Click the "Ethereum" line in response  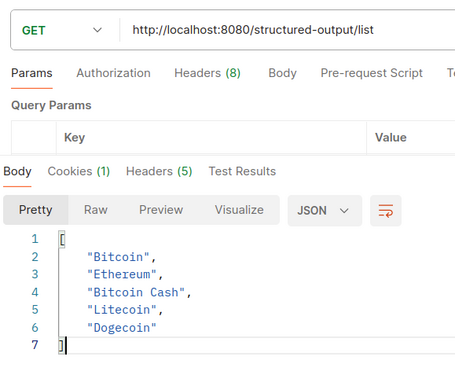[125, 274]
